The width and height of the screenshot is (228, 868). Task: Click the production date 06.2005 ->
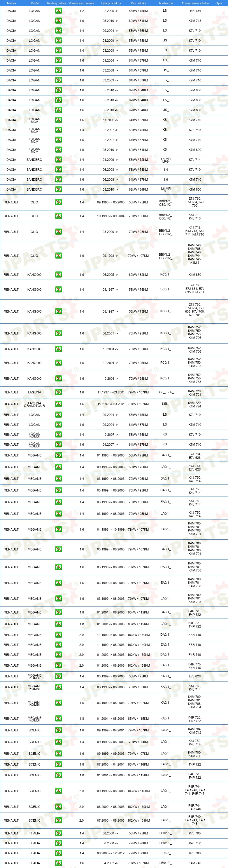tap(110, 275)
